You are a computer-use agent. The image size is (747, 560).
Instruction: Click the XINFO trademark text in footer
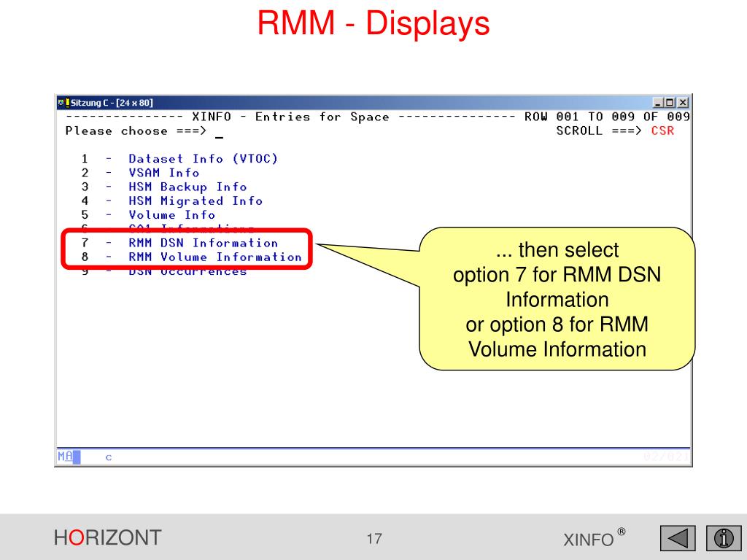pos(594,538)
